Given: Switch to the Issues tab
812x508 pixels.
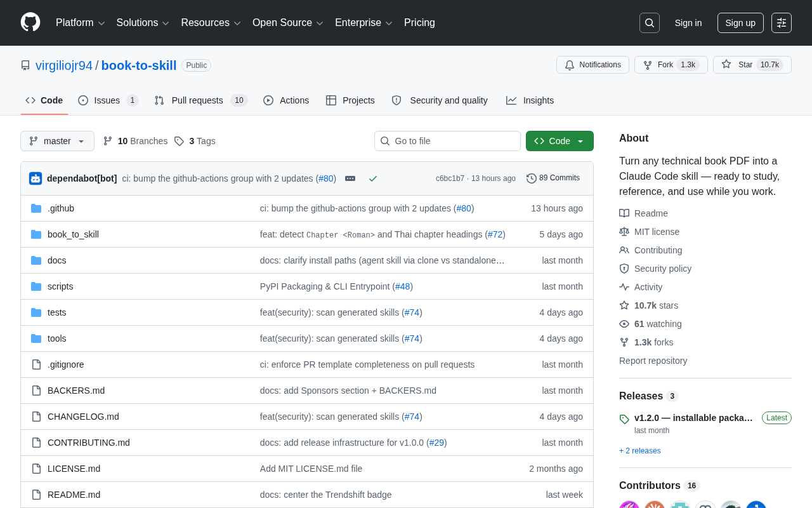Looking at the screenshot, I should pos(108,100).
